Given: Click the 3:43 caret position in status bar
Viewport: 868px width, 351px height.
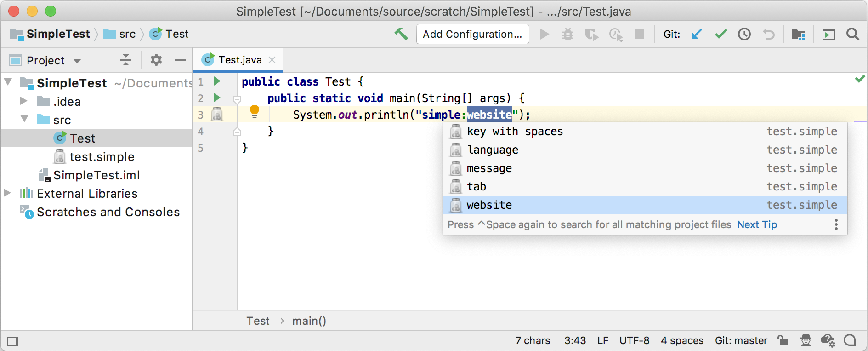Looking at the screenshot, I should point(575,340).
